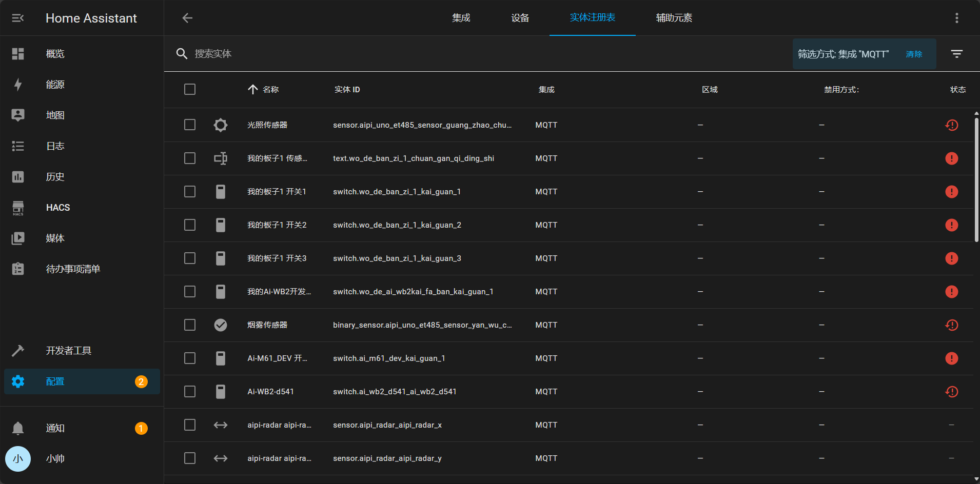Switch to the 辅助元素 tab
The width and height of the screenshot is (980, 484).
point(674,18)
